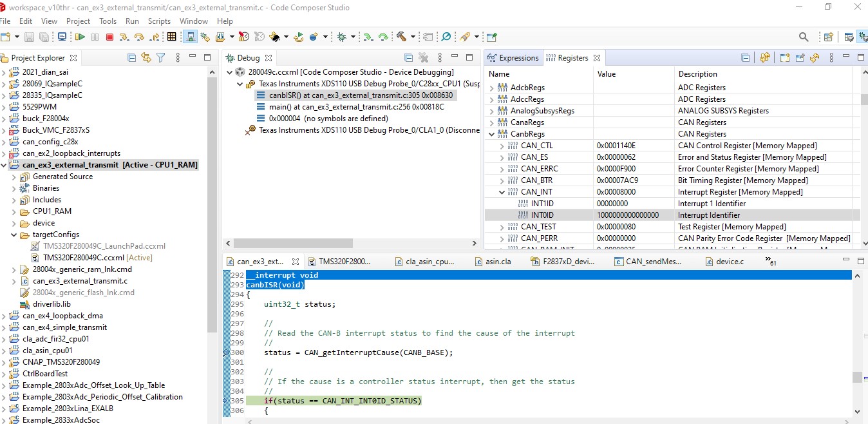Click the Step Into toolbar icon

(x=125, y=37)
